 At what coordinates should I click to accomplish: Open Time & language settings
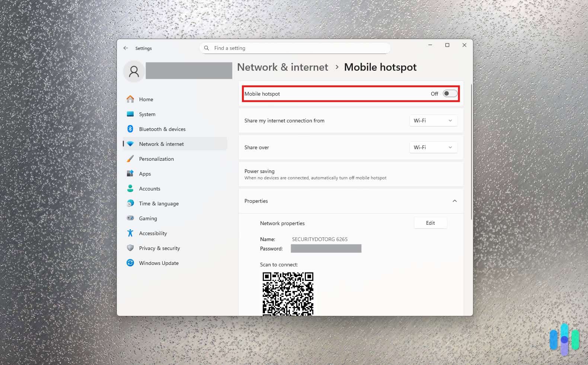[175, 204]
